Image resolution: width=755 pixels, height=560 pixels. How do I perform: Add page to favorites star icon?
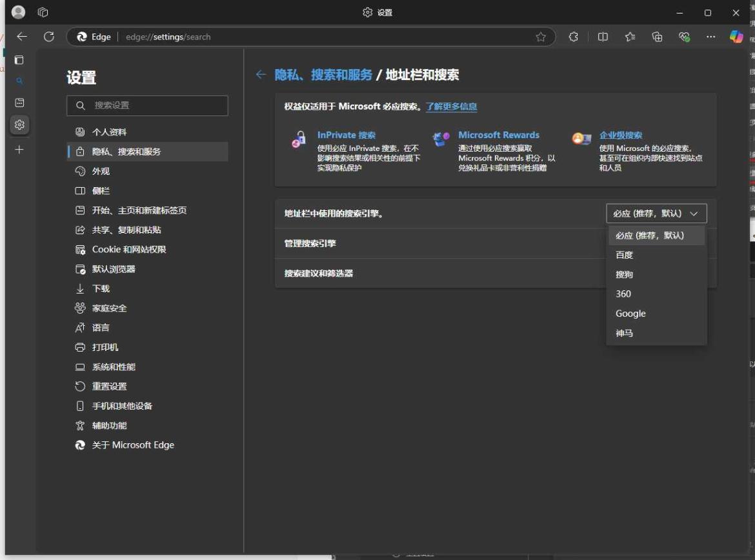(x=541, y=37)
